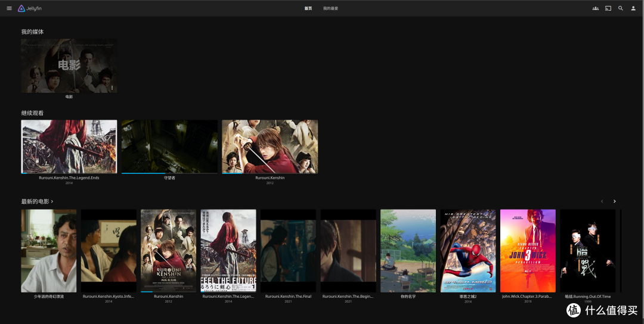Open the Spider-Man 罪恶之城2 poster
This screenshot has height=324, width=644.
pos(467,250)
